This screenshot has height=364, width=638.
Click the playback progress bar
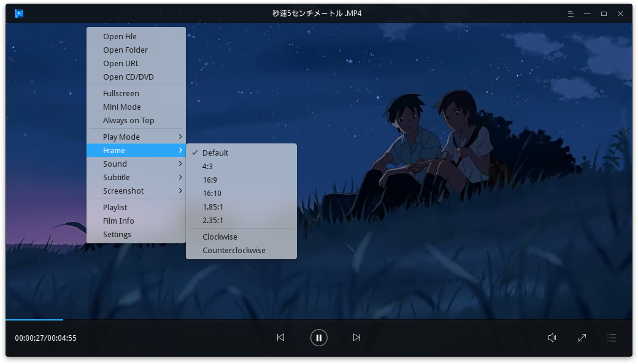point(318,320)
